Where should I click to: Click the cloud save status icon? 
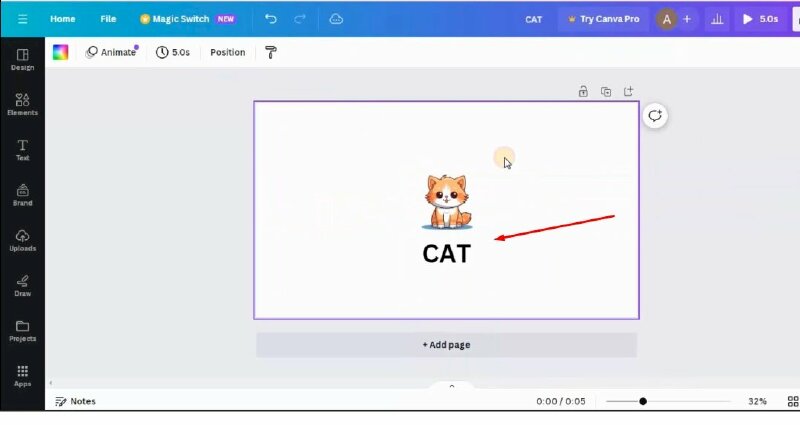pyautogui.click(x=336, y=19)
